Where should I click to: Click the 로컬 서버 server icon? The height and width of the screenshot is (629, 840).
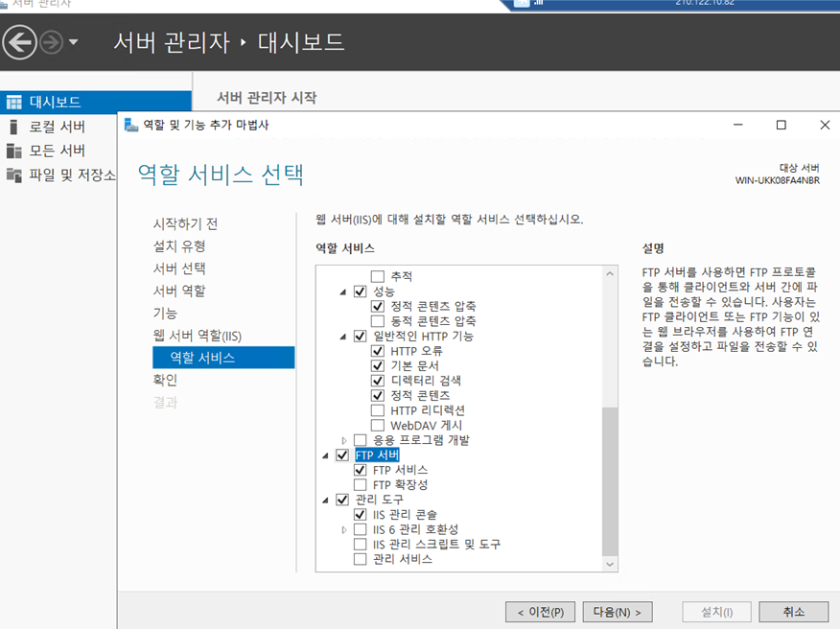[x=13, y=127]
